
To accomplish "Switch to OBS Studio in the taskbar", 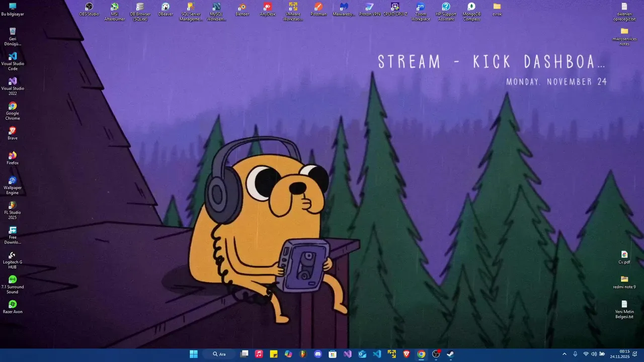I will tap(436, 354).
